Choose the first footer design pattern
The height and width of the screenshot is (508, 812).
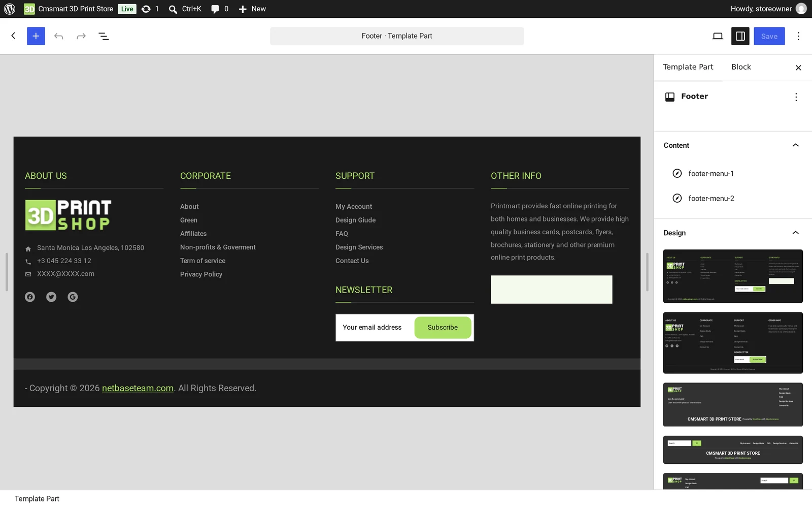pyautogui.click(x=733, y=276)
